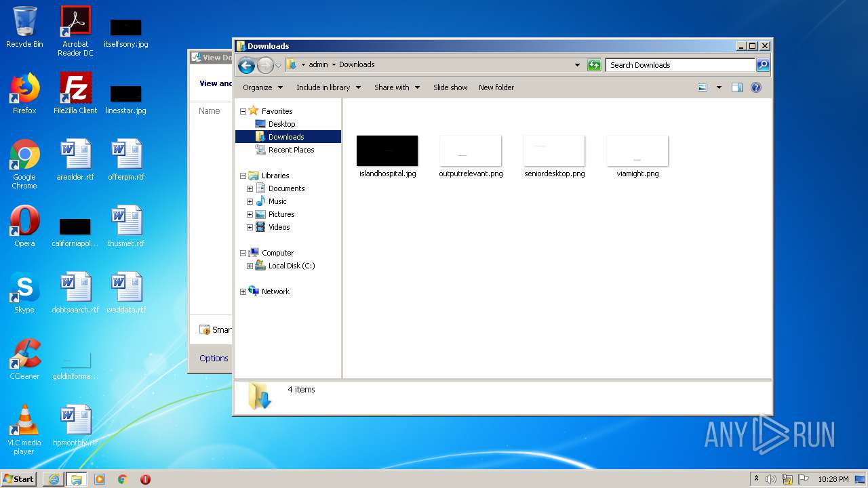Open the Opera desktop shortcut

click(x=24, y=226)
